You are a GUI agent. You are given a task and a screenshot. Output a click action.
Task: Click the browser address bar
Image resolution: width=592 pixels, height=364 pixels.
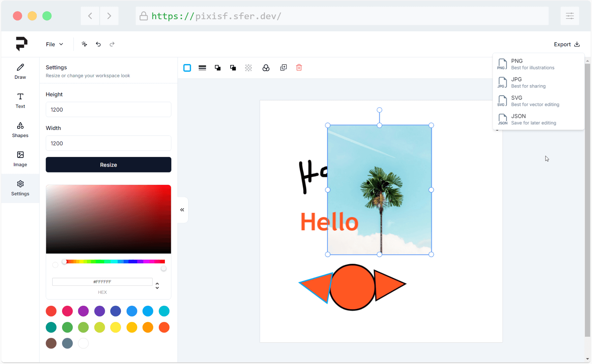coord(342,16)
